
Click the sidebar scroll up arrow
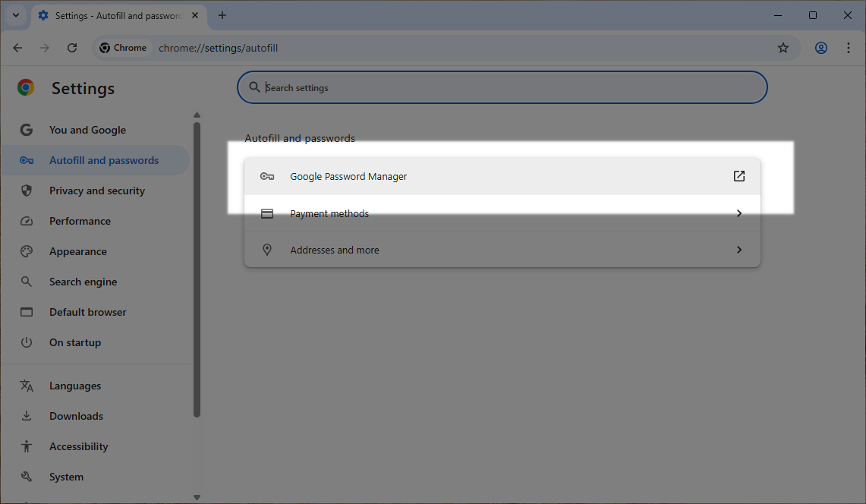197,115
